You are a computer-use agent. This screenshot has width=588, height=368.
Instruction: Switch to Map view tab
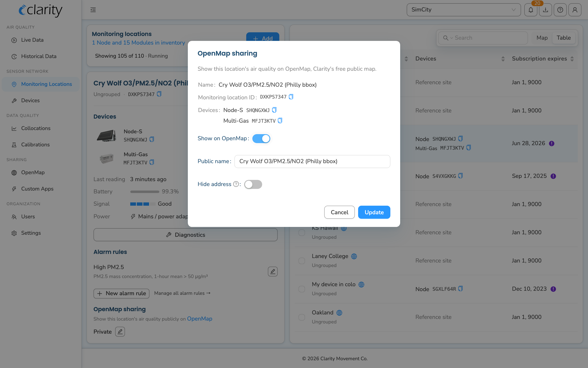[x=542, y=38]
